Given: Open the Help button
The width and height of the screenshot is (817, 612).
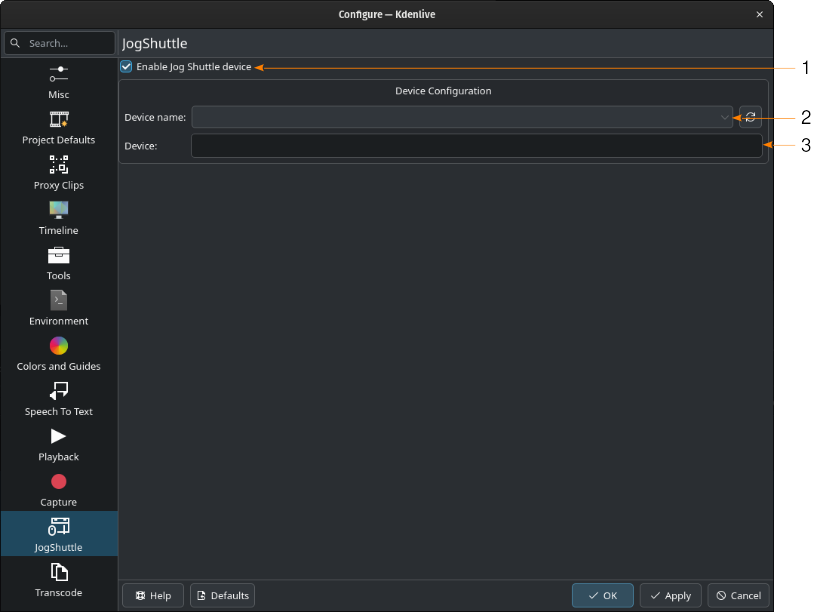Looking at the screenshot, I should coord(153,595).
